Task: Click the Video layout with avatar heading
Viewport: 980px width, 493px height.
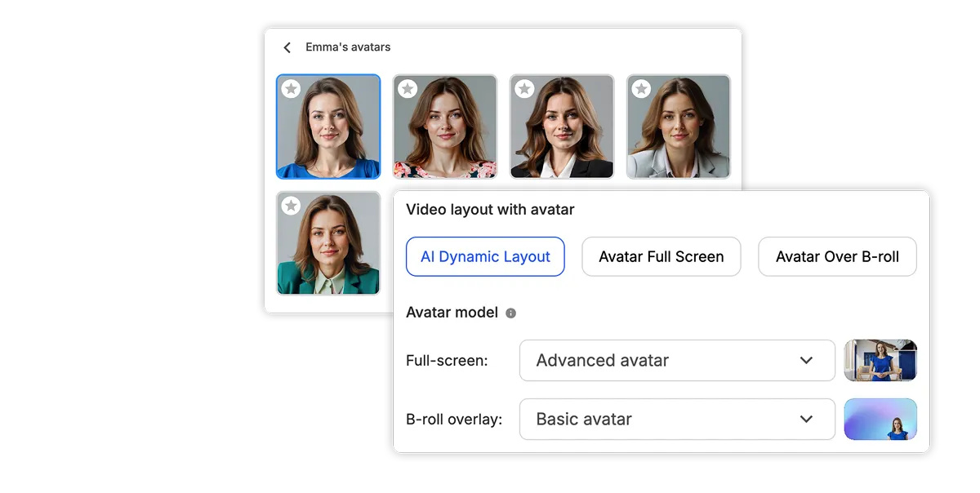Action: (x=490, y=210)
